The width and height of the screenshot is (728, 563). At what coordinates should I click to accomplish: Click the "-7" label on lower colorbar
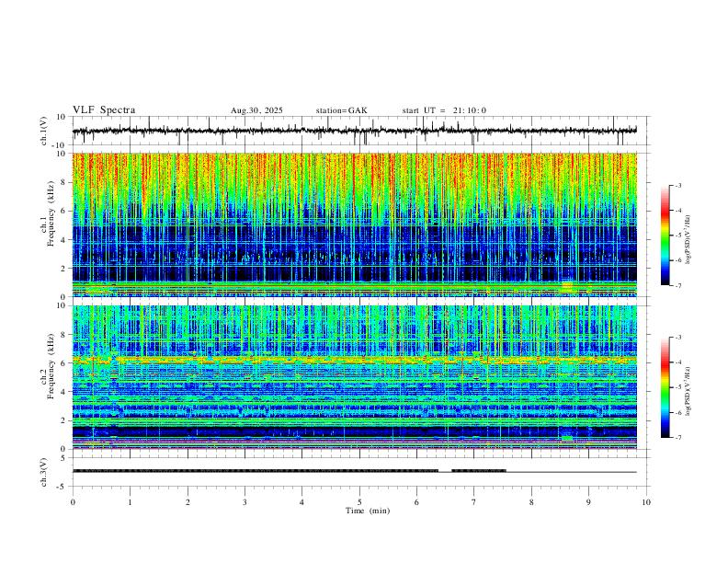click(x=677, y=437)
